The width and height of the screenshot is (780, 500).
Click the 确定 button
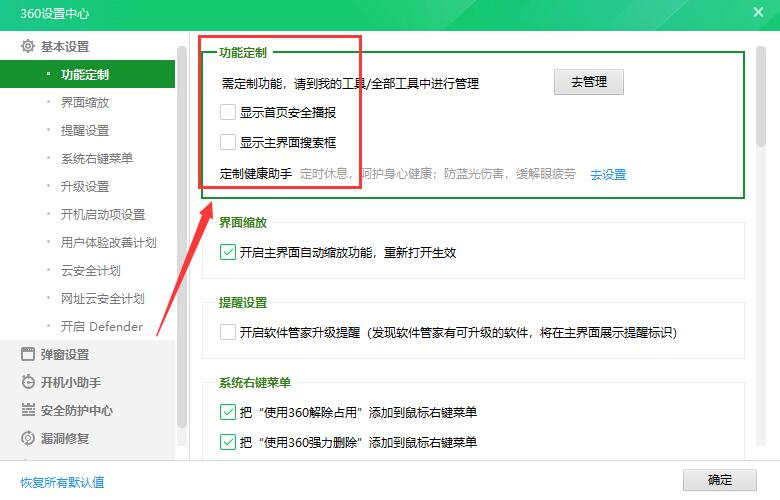(719, 480)
